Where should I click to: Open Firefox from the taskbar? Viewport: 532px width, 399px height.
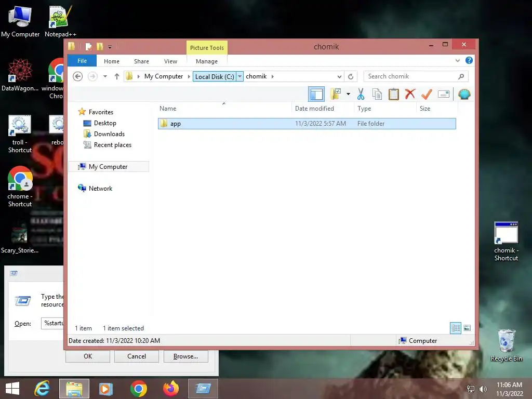(x=170, y=389)
